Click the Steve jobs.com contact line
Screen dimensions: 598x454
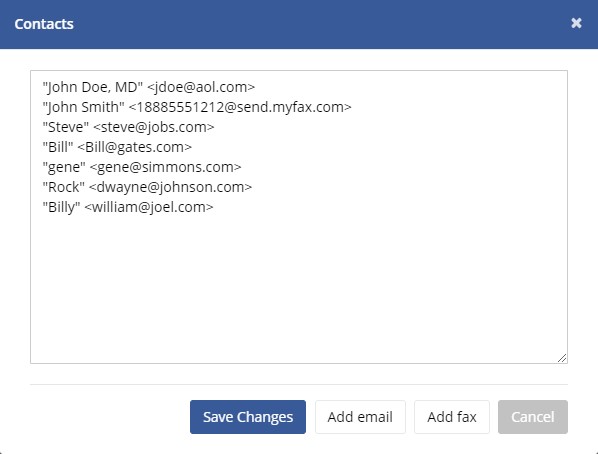(129, 127)
